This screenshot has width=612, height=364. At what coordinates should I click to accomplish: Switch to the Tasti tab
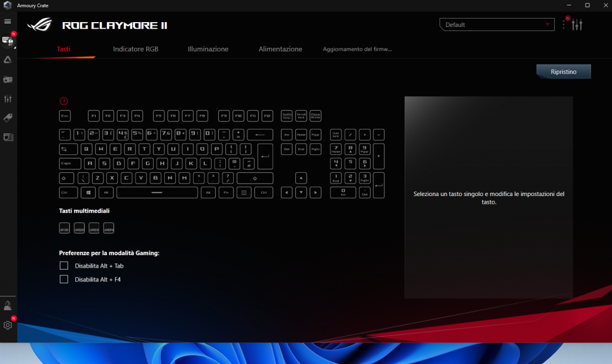tap(63, 49)
